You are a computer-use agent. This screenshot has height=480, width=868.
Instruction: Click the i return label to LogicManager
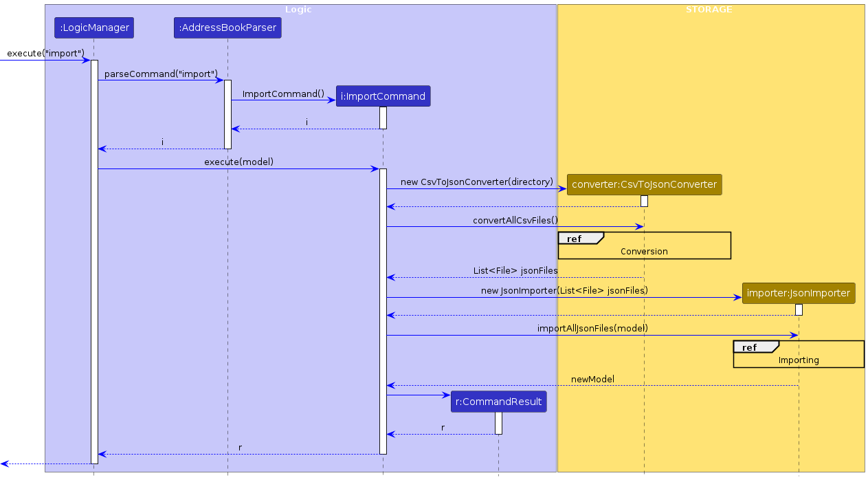click(162, 142)
